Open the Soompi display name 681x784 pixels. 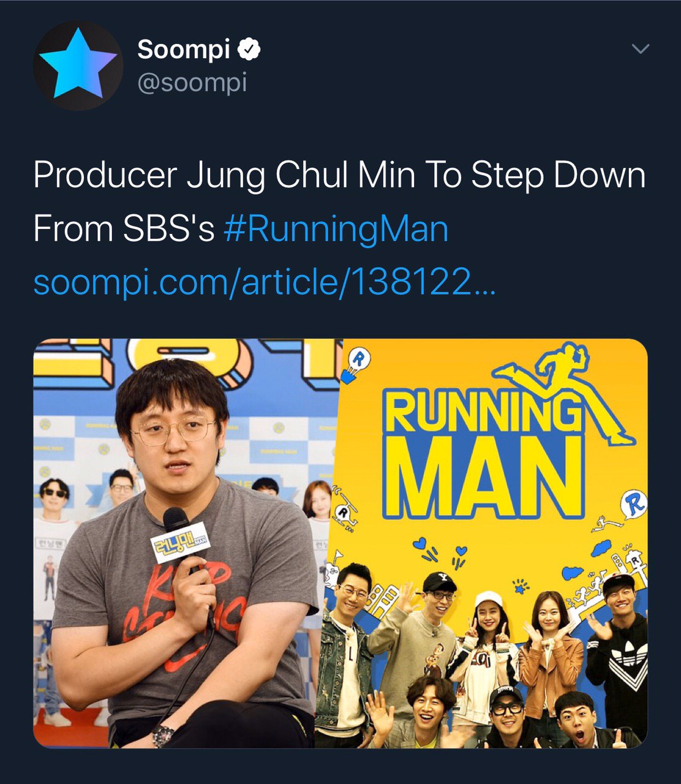click(x=183, y=49)
